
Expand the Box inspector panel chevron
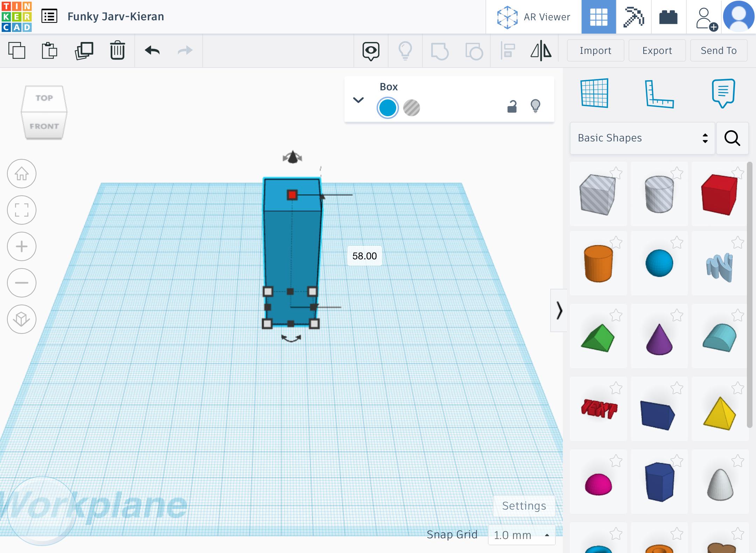click(358, 100)
